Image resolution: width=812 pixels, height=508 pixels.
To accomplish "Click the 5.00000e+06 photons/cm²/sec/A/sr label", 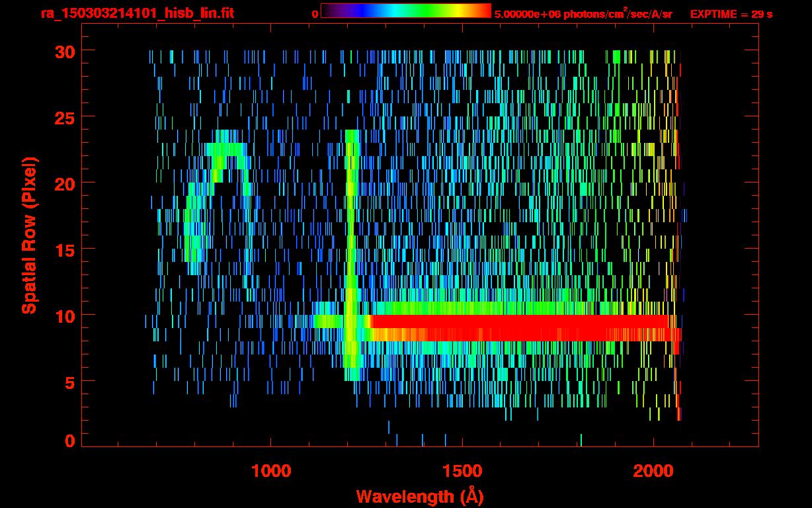I will click(584, 13).
